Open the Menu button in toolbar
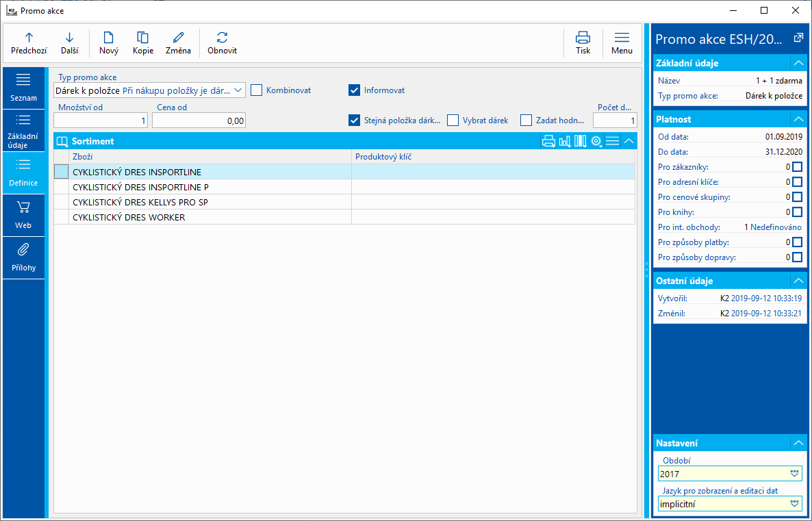The width and height of the screenshot is (812, 521). click(622, 42)
